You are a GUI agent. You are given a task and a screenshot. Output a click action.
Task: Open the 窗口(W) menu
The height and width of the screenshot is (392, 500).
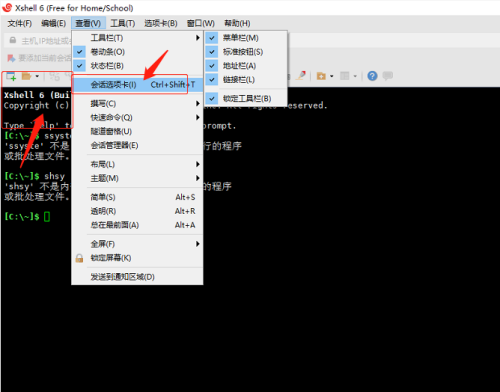click(200, 23)
